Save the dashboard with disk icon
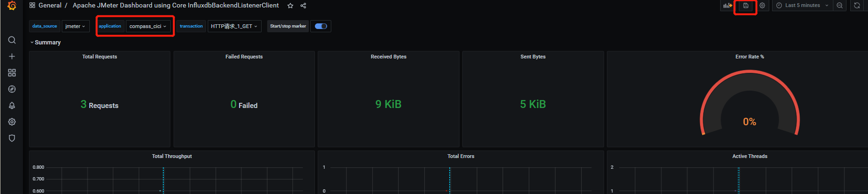This screenshot has width=868, height=194. click(x=745, y=6)
